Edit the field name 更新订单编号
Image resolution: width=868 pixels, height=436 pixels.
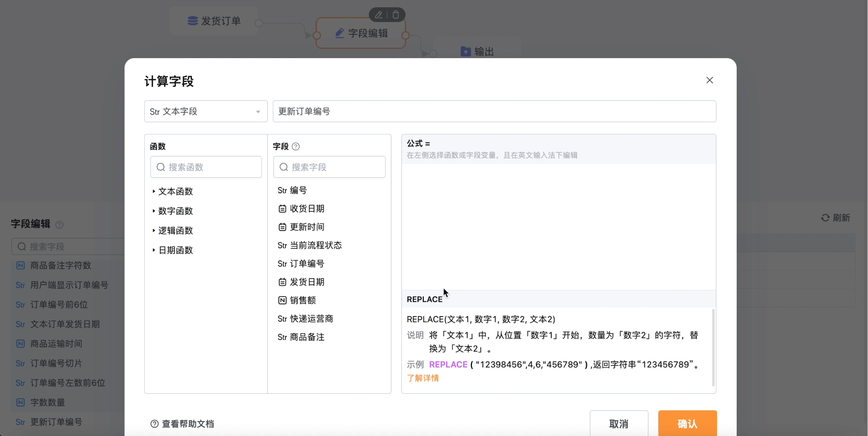(x=494, y=111)
